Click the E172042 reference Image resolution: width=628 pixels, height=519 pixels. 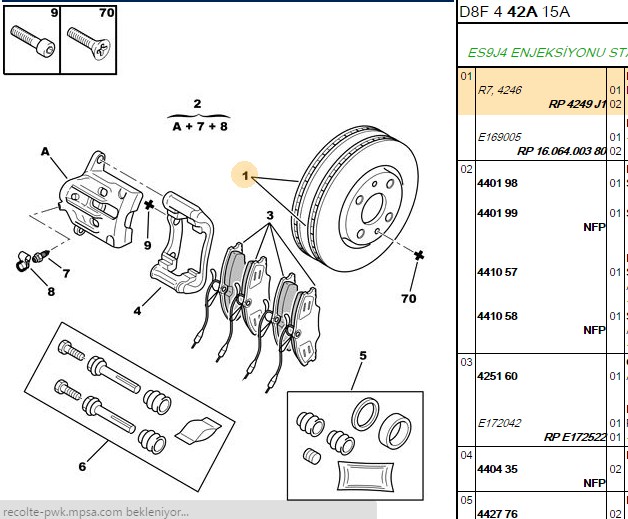point(499,423)
